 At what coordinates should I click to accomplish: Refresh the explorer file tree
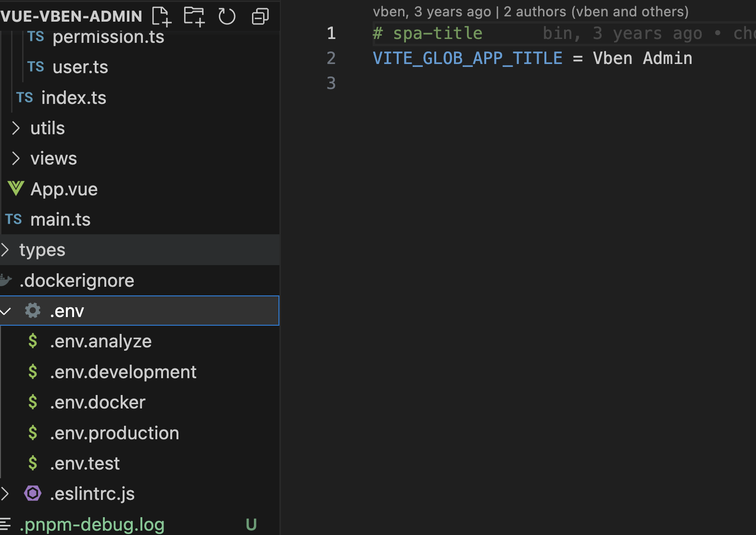227,16
